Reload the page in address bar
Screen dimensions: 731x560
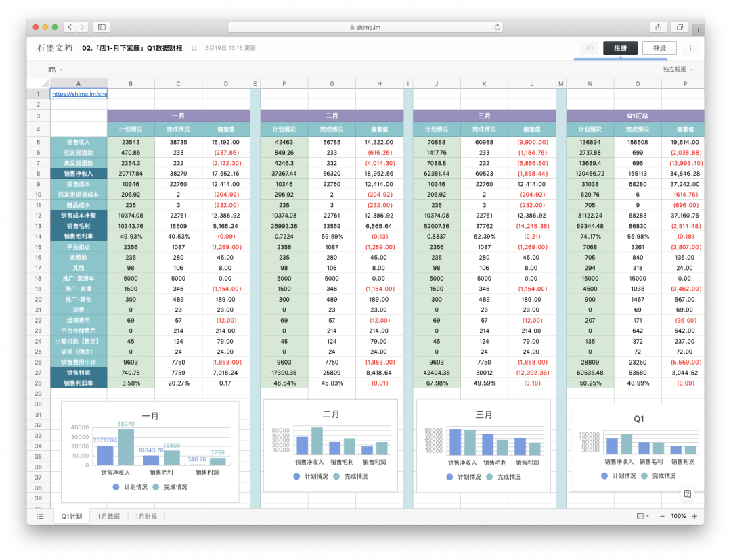pos(497,27)
